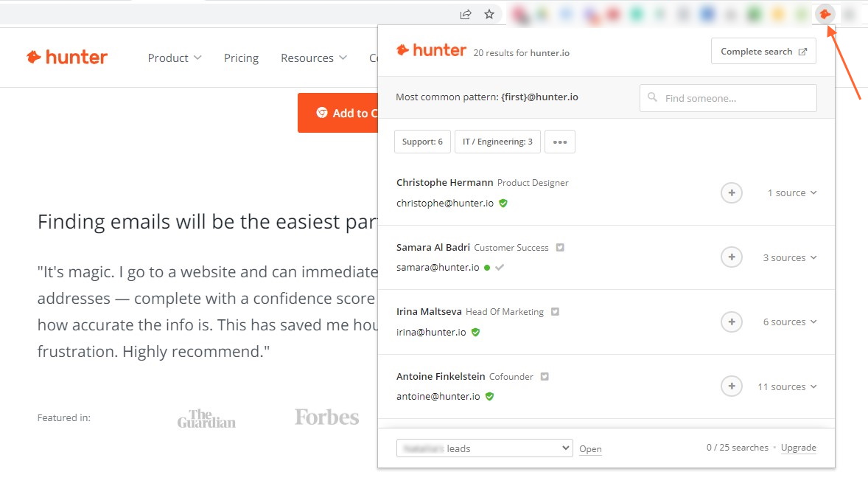Click the Forbes logo
868x486 pixels.
(326, 417)
